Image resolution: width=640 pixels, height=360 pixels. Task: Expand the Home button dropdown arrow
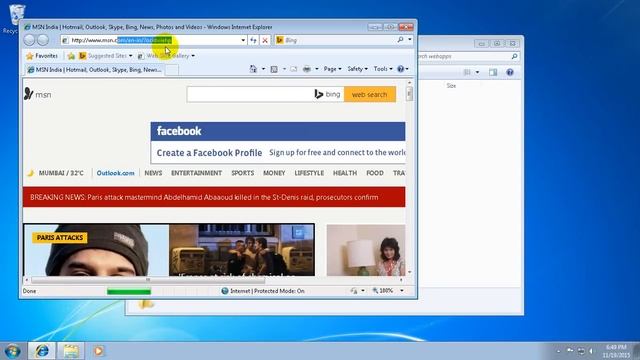263,69
